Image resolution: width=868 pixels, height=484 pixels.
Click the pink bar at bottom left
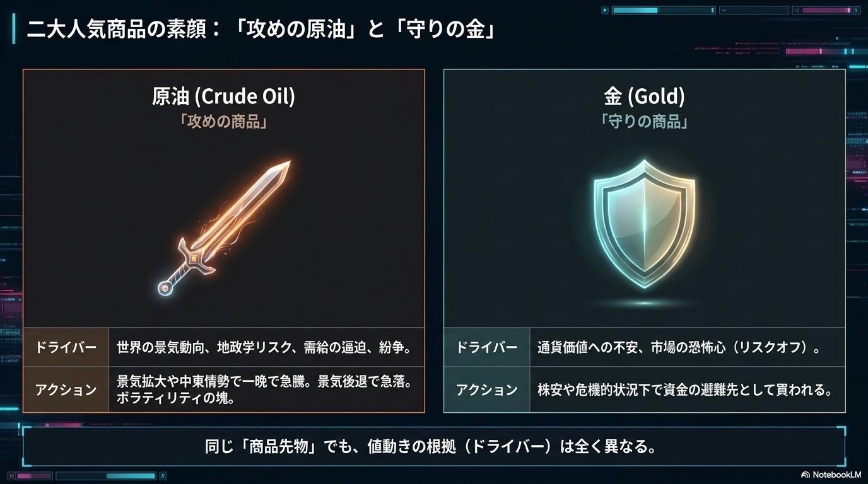click(x=34, y=476)
